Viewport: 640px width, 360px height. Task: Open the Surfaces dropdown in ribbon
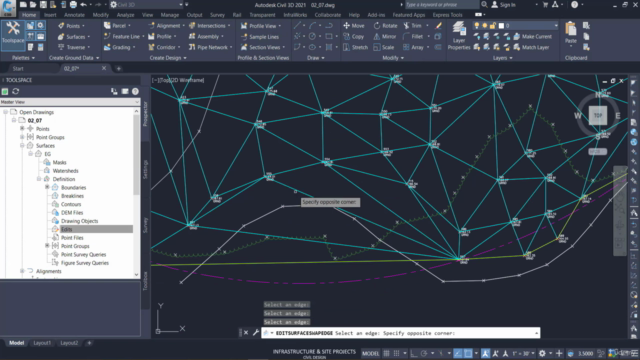(74, 37)
